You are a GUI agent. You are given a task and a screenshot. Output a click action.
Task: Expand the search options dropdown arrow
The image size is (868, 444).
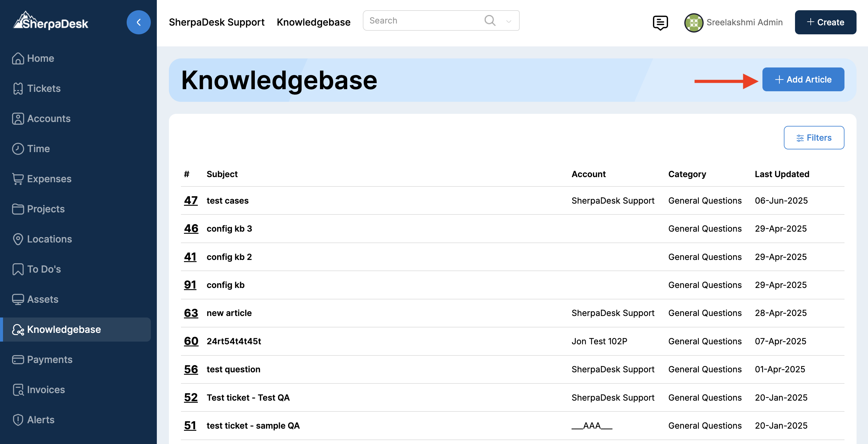[508, 21]
